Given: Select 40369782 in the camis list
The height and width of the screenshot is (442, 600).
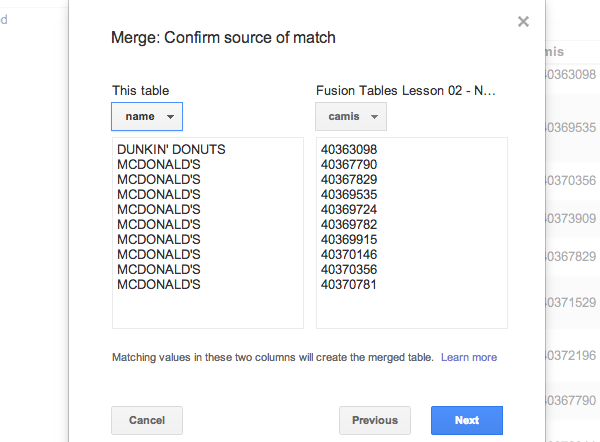Looking at the screenshot, I should pyautogui.click(x=349, y=224).
